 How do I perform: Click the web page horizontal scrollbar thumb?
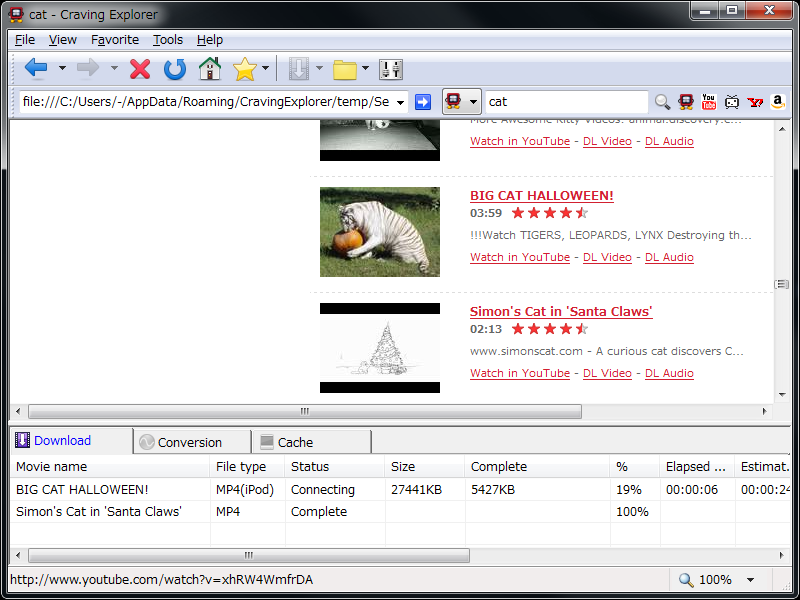[305, 411]
